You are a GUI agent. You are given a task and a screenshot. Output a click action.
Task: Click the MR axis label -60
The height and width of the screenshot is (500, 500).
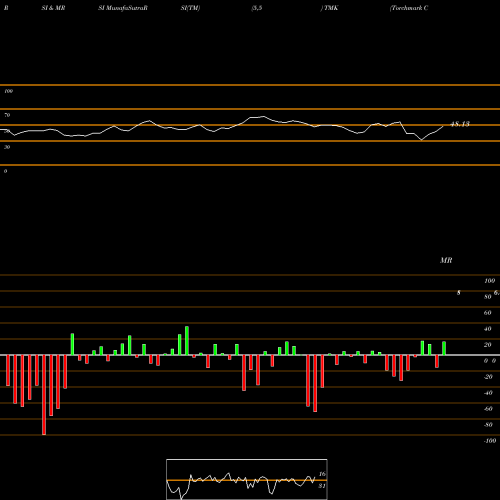coord(488,409)
